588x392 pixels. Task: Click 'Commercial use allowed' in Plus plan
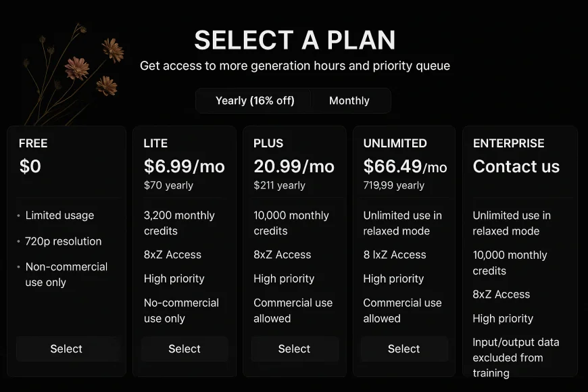pos(293,311)
